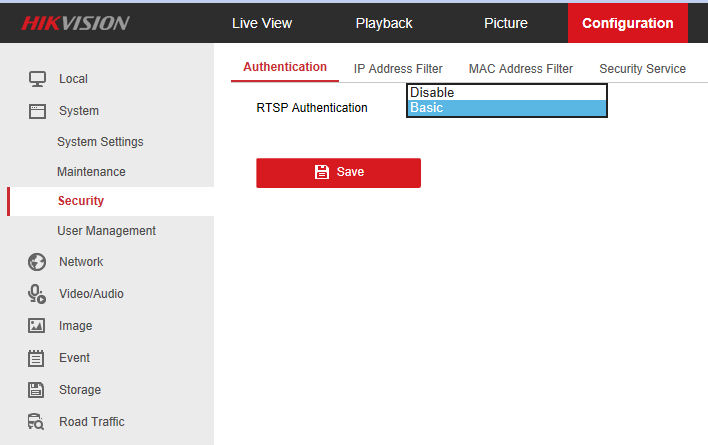
Task: Open System Settings in the sidebar
Action: point(100,142)
